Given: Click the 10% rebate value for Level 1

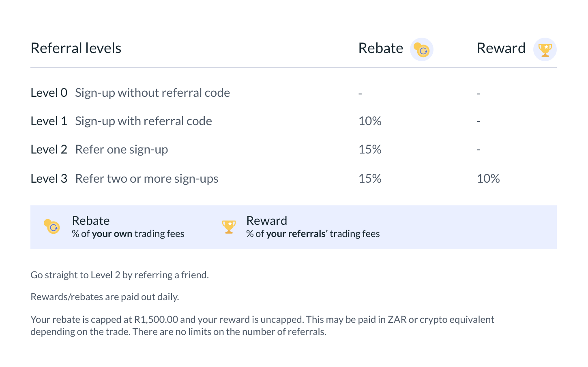Looking at the screenshot, I should pyautogui.click(x=370, y=121).
